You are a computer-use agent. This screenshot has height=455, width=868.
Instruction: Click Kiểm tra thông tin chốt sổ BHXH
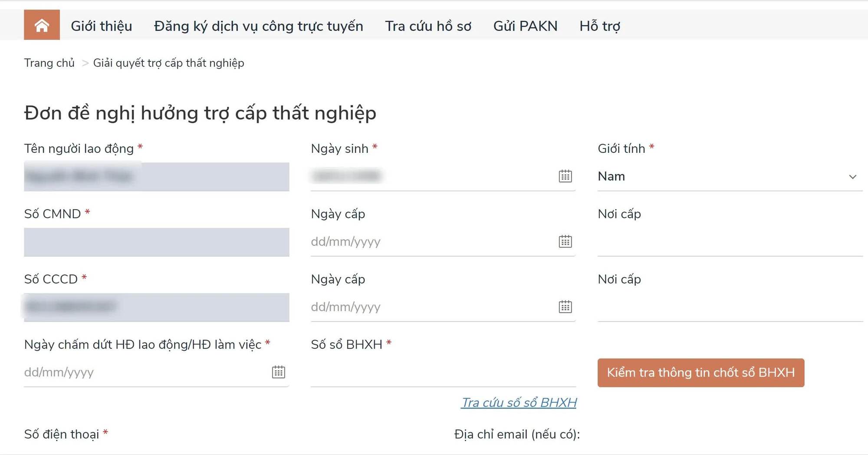[700, 373]
